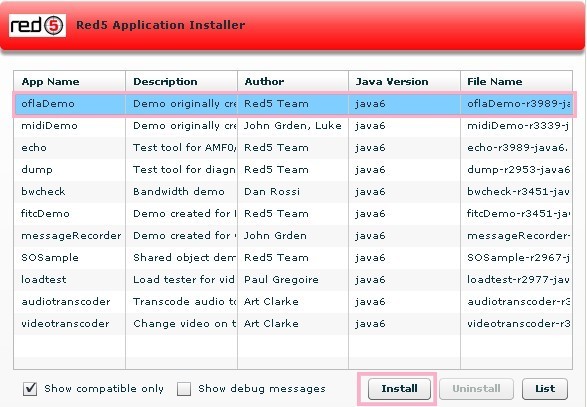Image resolution: width=587 pixels, height=407 pixels.
Task: Click the 'Change video on' description cell
Action: (182, 324)
